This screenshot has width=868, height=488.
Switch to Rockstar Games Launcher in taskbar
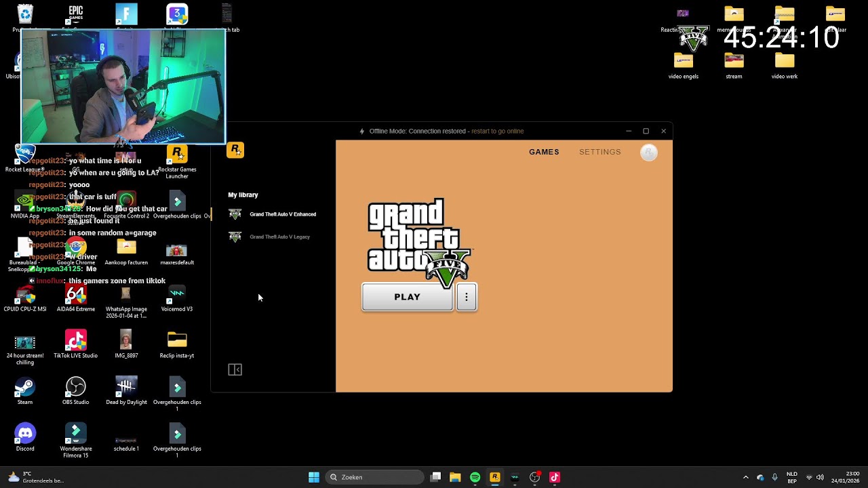tap(495, 477)
